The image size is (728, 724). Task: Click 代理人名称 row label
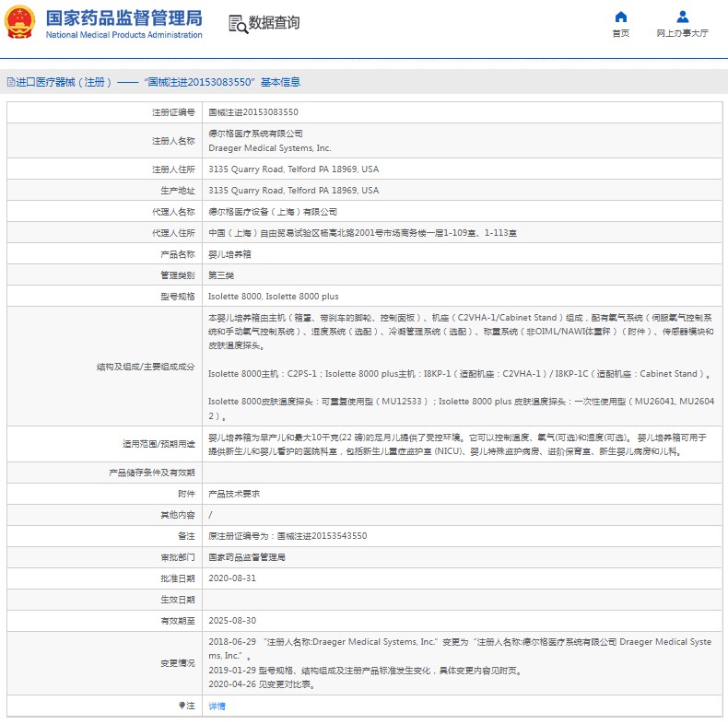(173, 212)
